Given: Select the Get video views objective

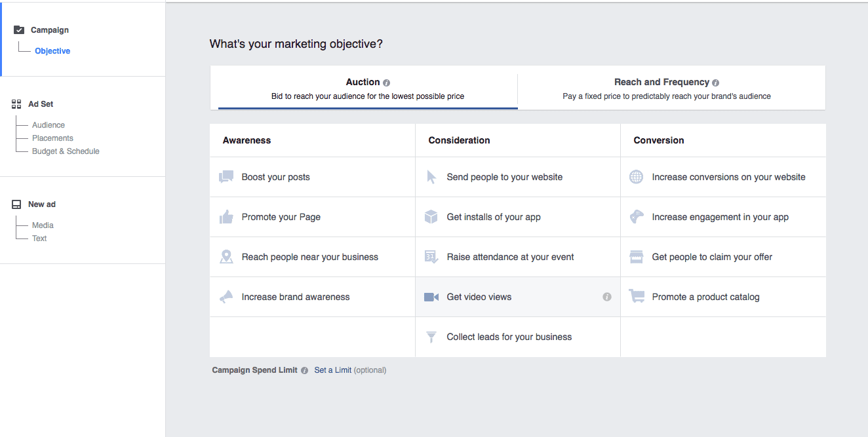Looking at the screenshot, I should click(x=518, y=297).
